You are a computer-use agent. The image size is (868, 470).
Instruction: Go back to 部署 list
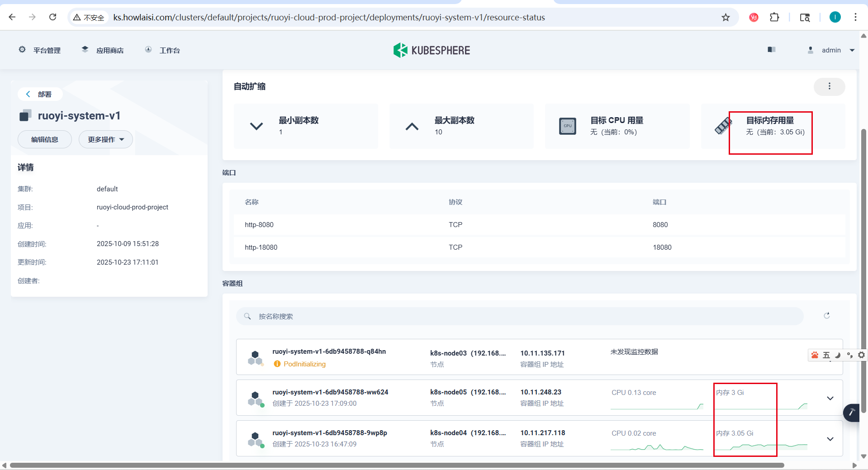(x=40, y=94)
